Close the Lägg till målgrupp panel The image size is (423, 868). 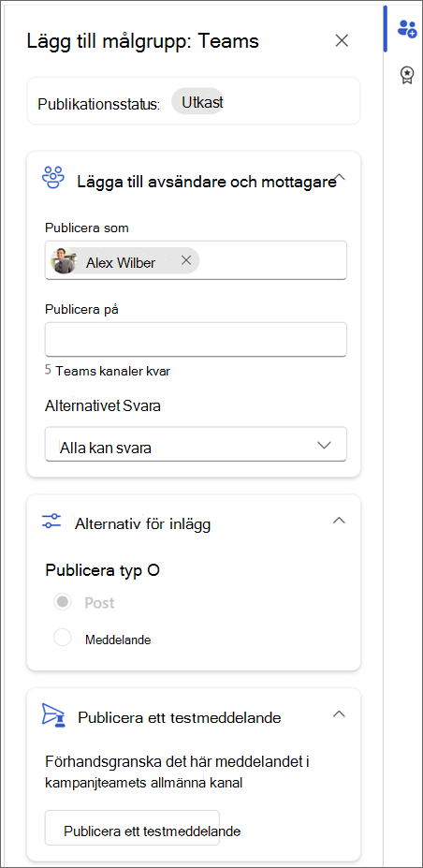click(342, 40)
